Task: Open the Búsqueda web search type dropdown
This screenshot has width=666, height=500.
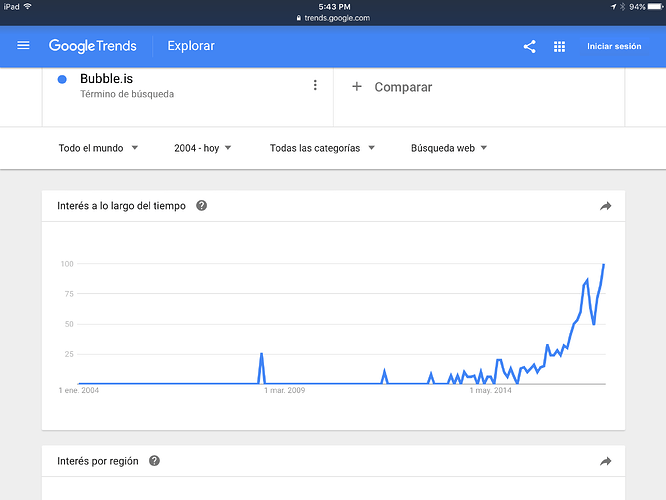Action: tap(449, 148)
